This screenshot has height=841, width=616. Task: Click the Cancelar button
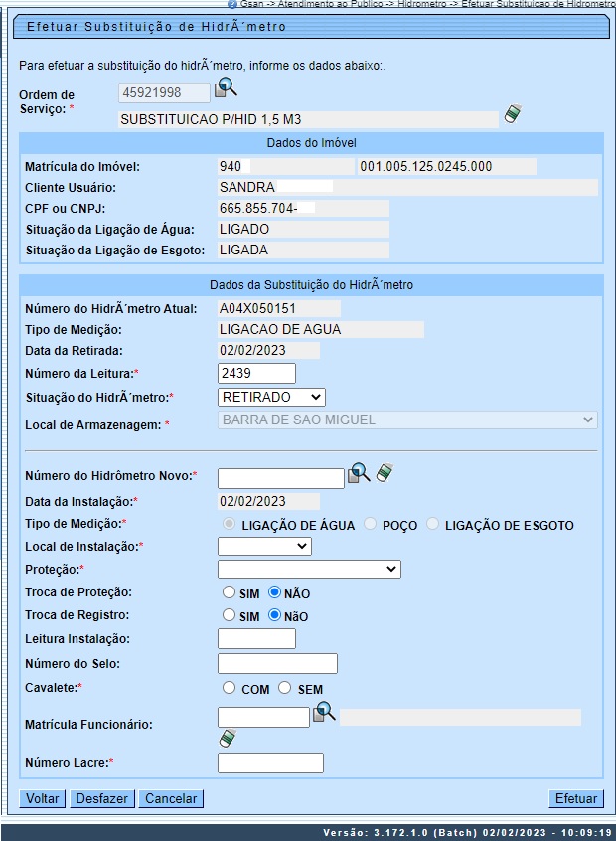(171, 798)
